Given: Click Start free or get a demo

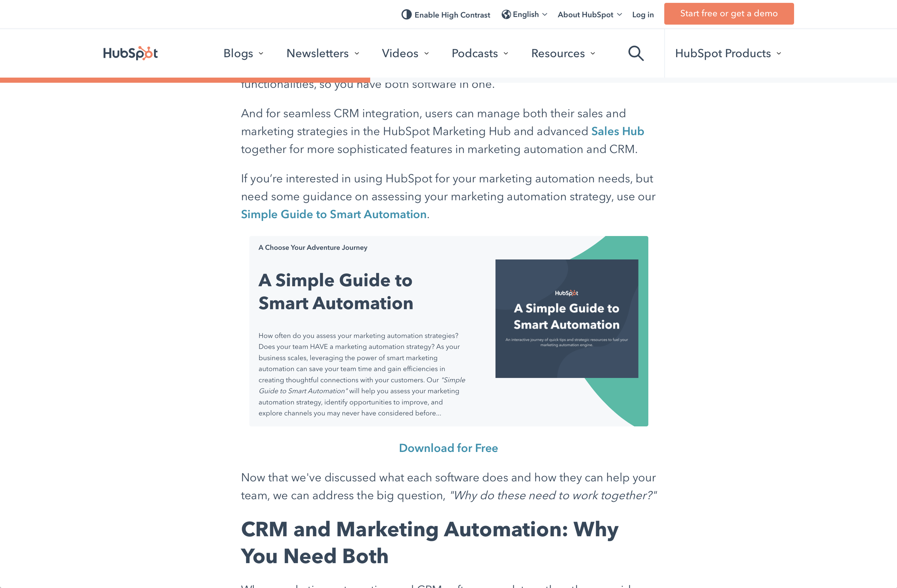Looking at the screenshot, I should click(729, 13).
